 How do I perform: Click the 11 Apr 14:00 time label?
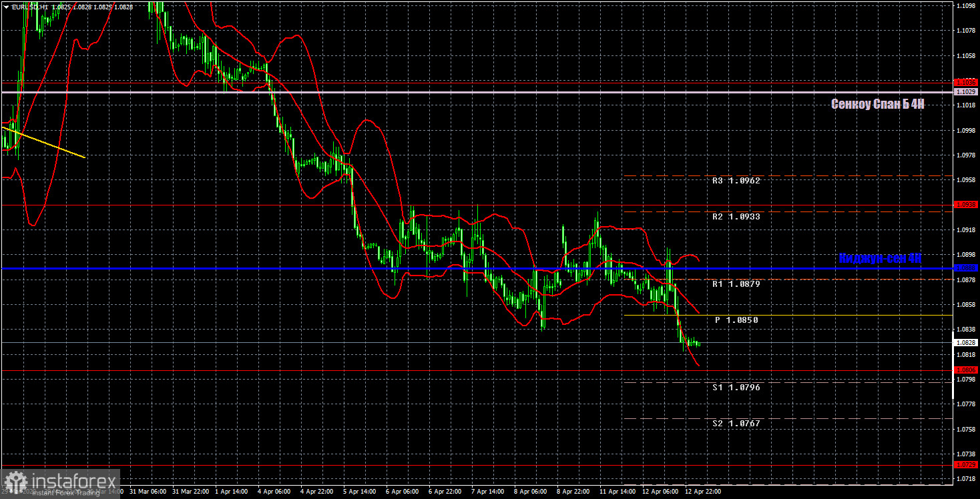pos(616,492)
